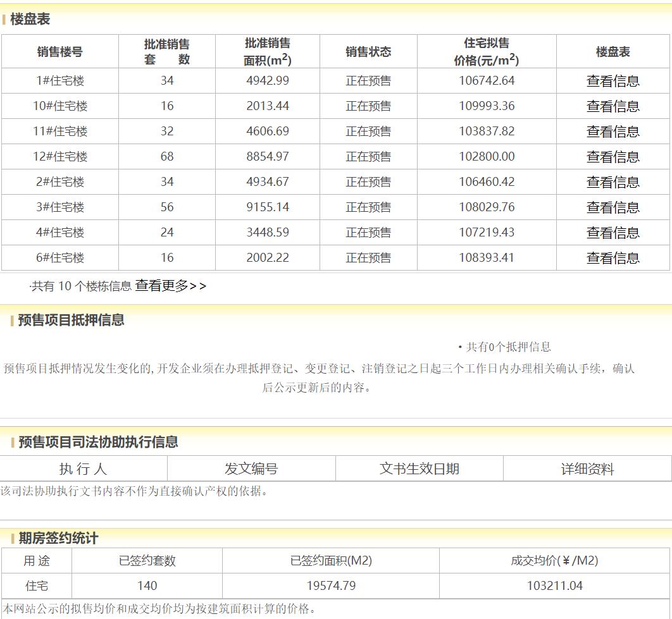Click the 楼盘表 section heading
The height and width of the screenshot is (619, 672).
[x=30, y=19]
